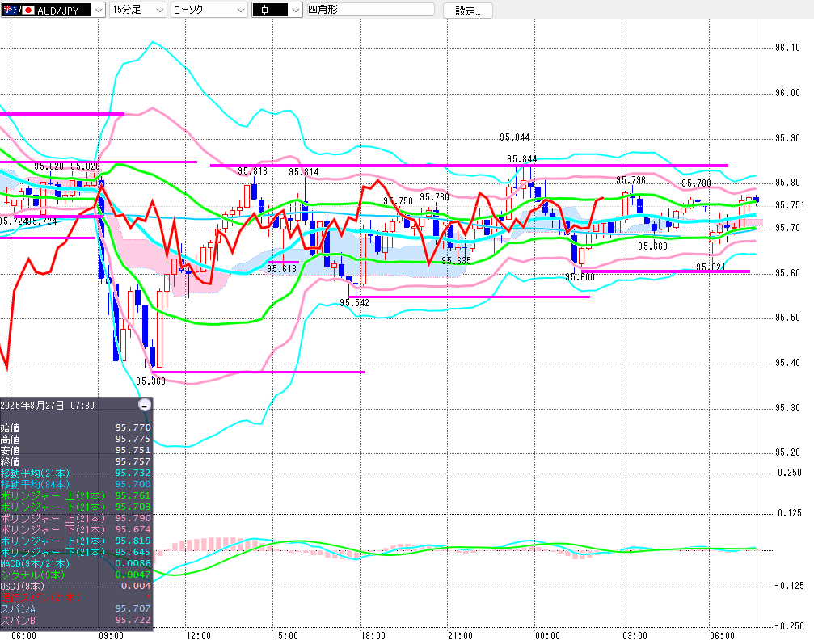Click the 95.542 low price label
Viewport: 814px width, 644px height.
[x=354, y=303]
